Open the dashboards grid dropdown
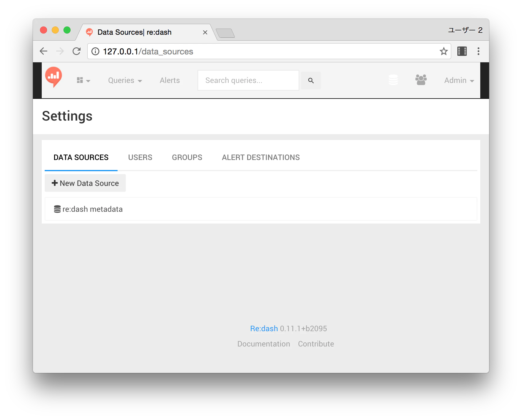The image size is (522, 420). (x=83, y=80)
